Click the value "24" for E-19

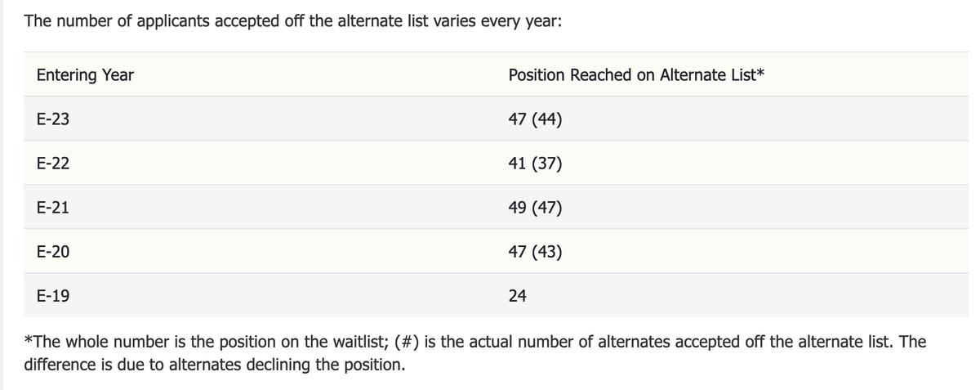[x=517, y=296]
